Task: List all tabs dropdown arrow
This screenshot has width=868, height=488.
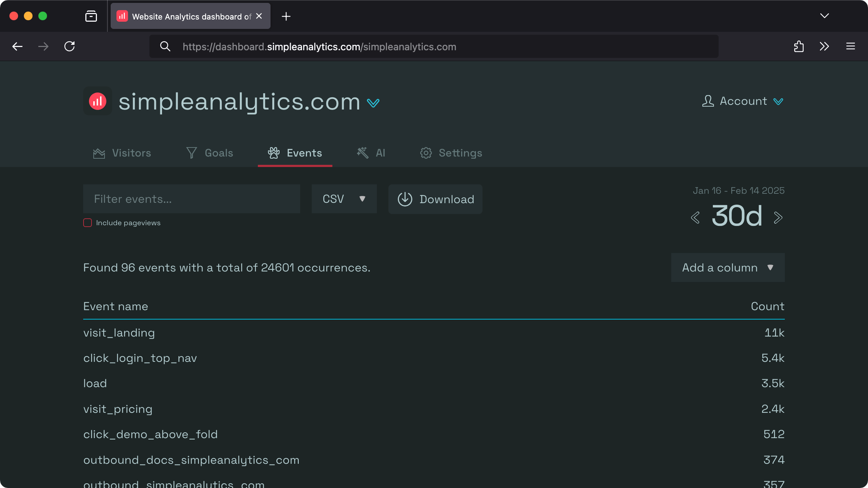Action: pyautogui.click(x=825, y=16)
